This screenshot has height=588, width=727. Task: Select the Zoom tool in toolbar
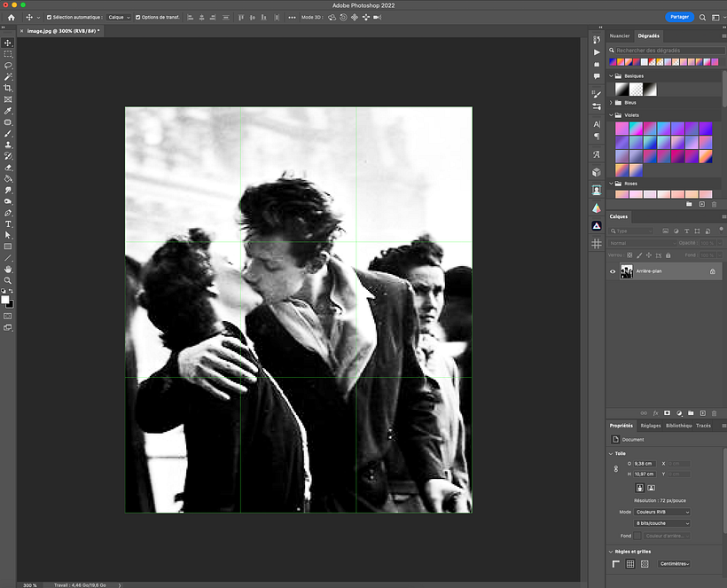pos(8,280)
